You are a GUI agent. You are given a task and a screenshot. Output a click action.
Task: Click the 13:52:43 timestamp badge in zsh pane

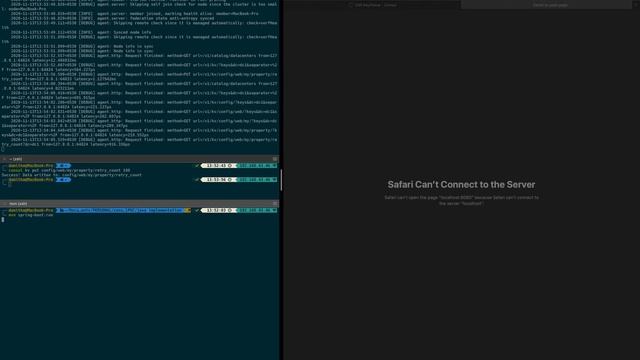tap(218, 166)
